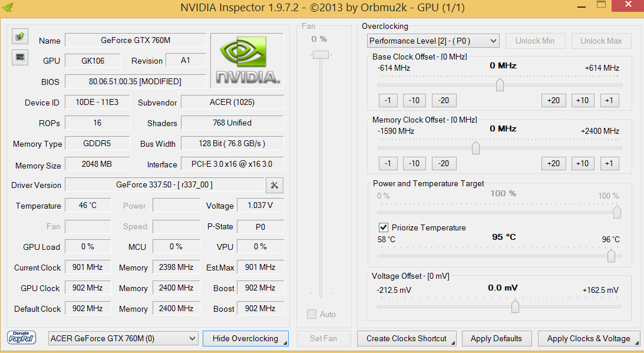
Task: Click the Base Clock Offset slider handle
Action: click(500, 85)
